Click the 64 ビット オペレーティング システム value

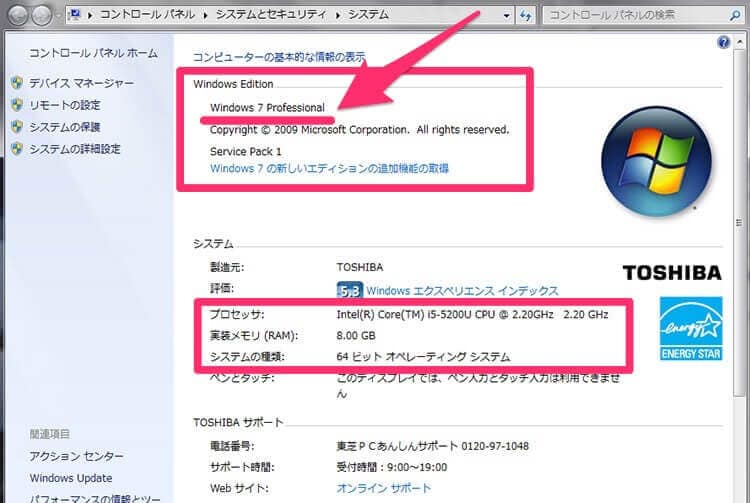coord(423,357)
